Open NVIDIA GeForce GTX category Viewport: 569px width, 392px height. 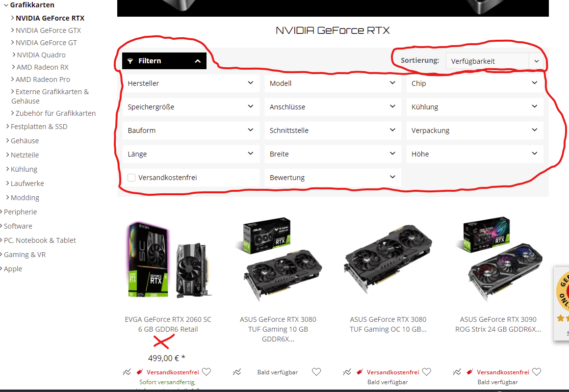[48, 30]
